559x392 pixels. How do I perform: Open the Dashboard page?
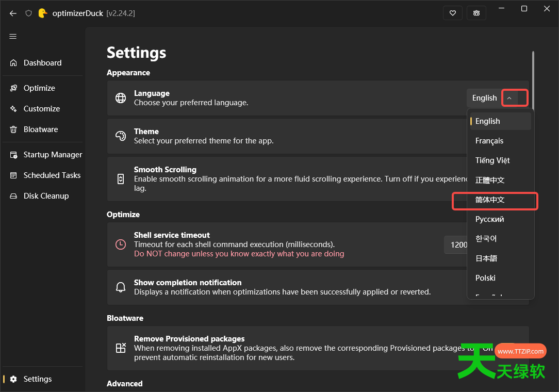[43, 63]
